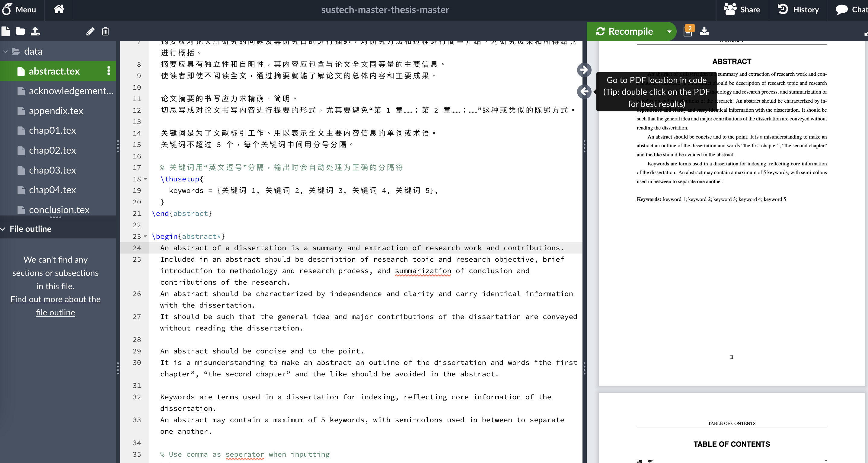Jump to PDF location with the right sync arrow
Screen dimensions: 868x463
pos(584,70)
